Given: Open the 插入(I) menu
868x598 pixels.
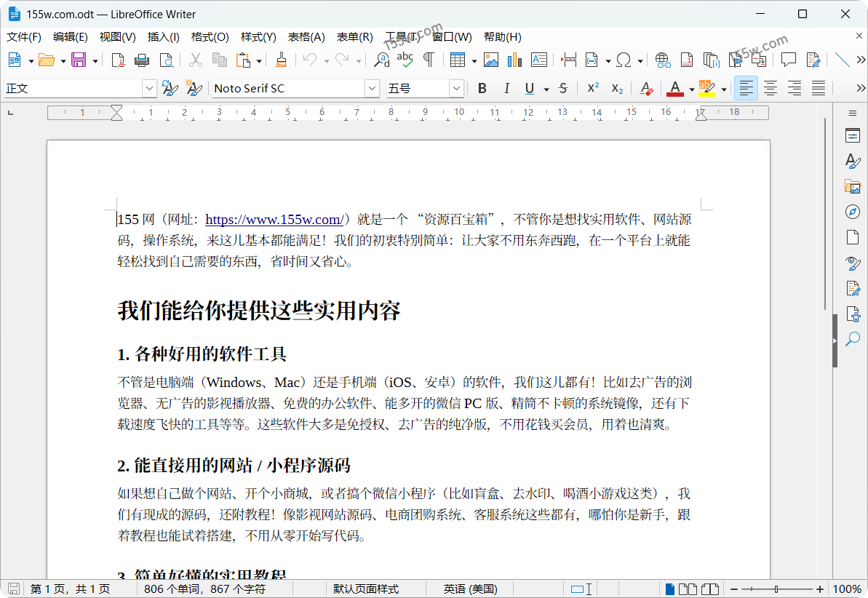Looking at the screenshot, I should [163, 37].
